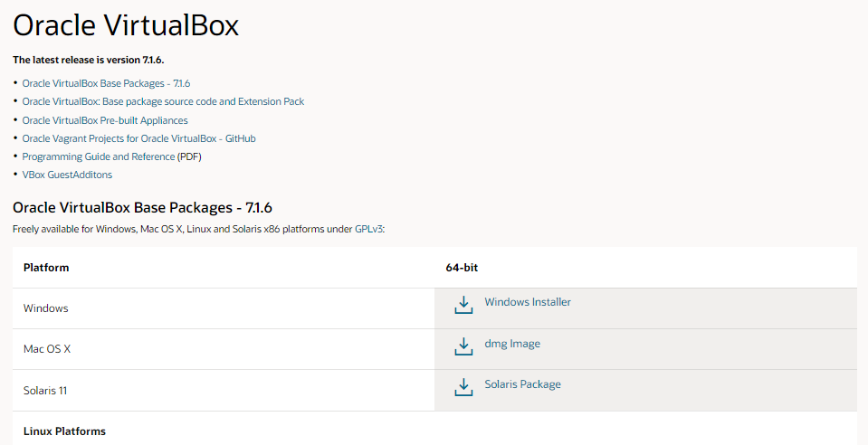
Task: Click the 'Freely available for Windows' description text
Action: coord(199,229)
